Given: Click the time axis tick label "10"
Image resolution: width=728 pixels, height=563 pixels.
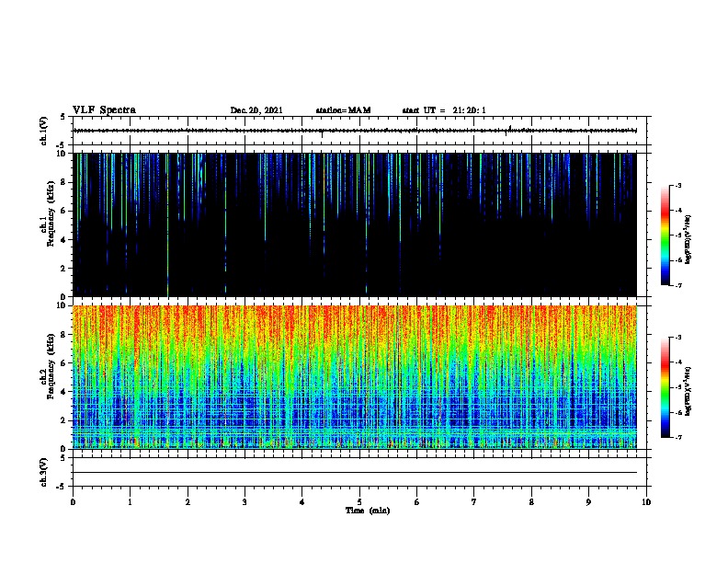Looking at the screenshot, I should coord(646,502).
